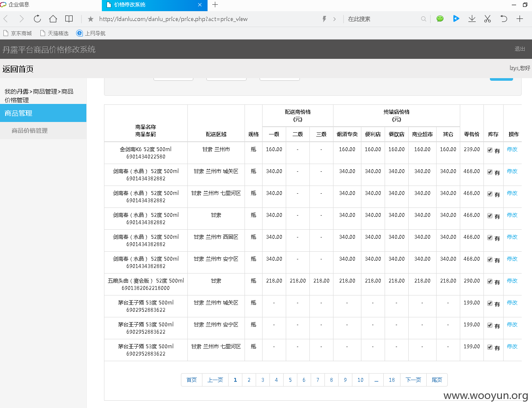532x408 pixels.
Task: Click 修改 for 五粮头曲 row
Action: [x=512, y=280]
